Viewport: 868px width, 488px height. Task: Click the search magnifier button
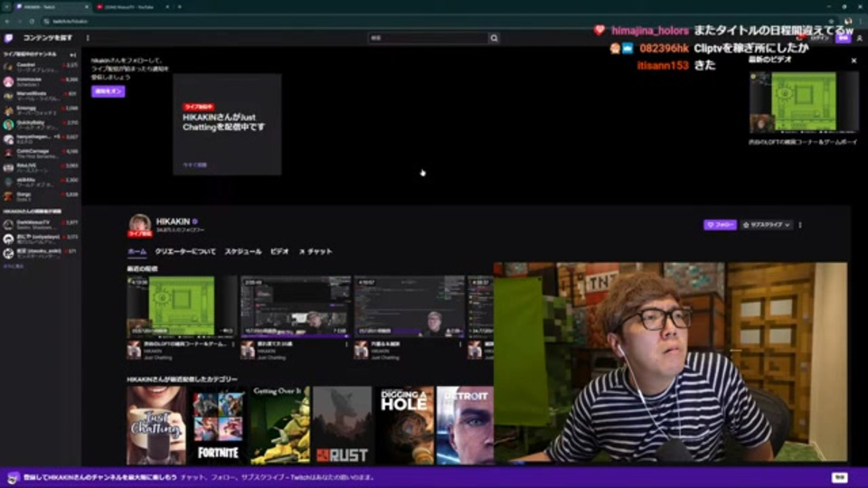[x=494, y=38]
